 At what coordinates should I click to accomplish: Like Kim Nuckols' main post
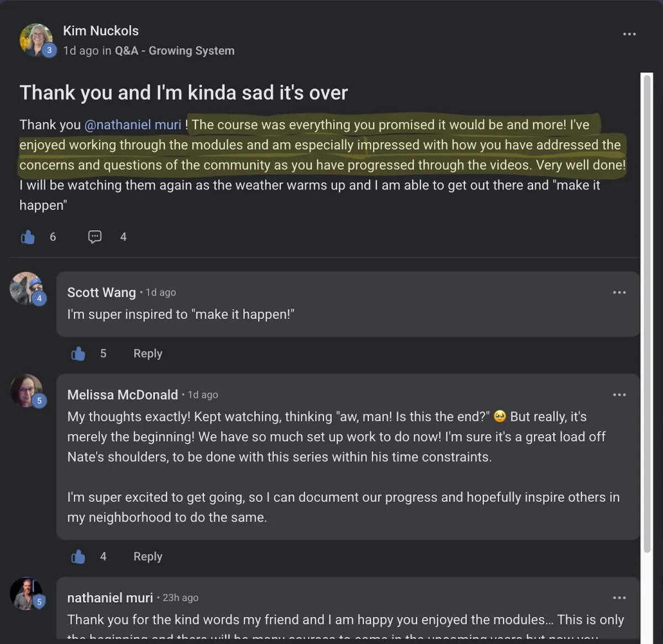tap(28, 237)
